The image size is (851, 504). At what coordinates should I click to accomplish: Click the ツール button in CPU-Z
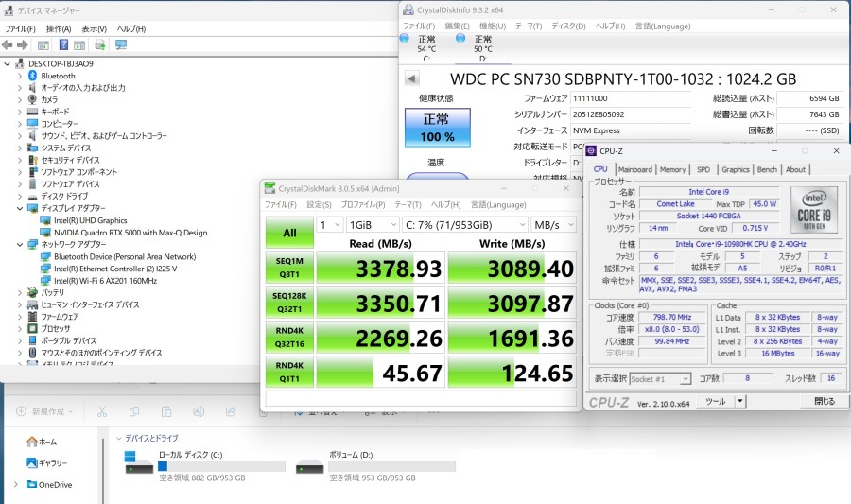click(x=715, y=402)
